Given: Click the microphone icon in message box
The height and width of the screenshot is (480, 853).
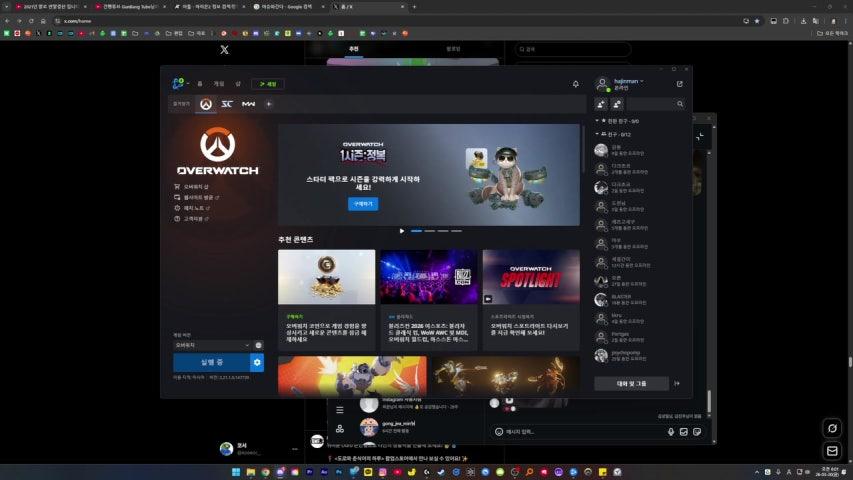Looking at the screenshot, I should [671, 432].
